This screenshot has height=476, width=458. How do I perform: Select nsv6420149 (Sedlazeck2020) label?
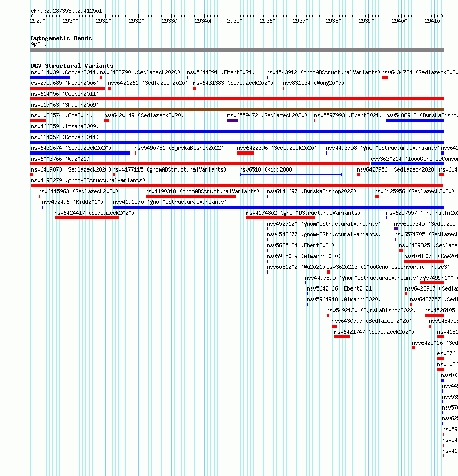tap(144, 115)
